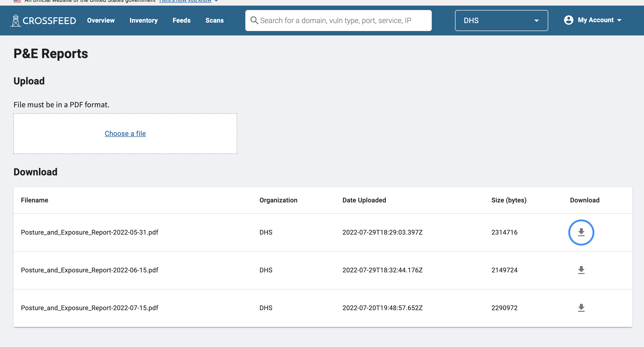Download the 2022-05-31 Posture report
Image resolution: width=644 pixels, height=347 pixels.
coord(581,232)
